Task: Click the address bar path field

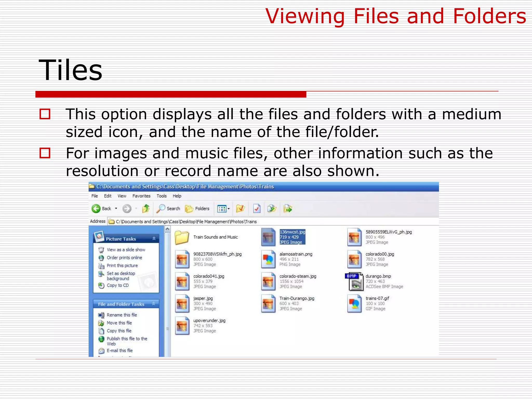Action: pyautogui.click(x=273, y=222)
